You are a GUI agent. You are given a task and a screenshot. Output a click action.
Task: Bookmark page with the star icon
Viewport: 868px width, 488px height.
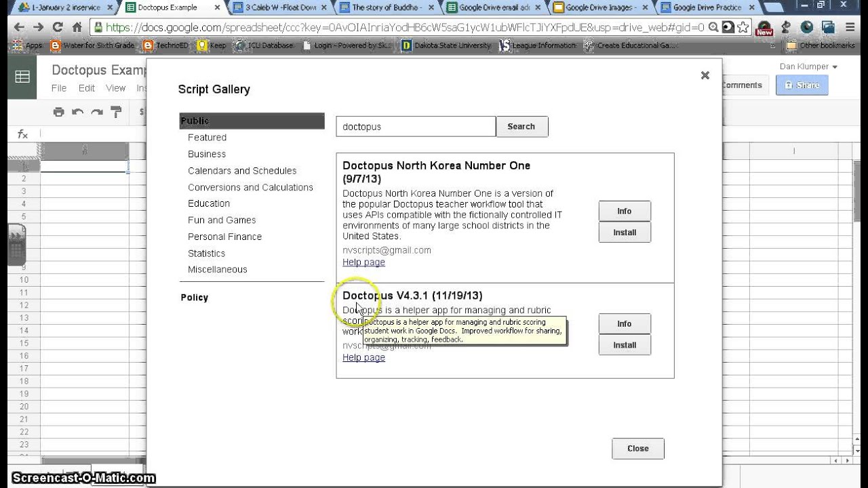pyautogui.click(x=744, y=28)
